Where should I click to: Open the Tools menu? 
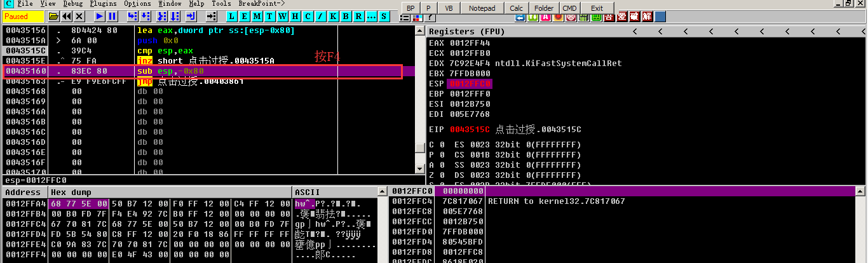point(222,4)
